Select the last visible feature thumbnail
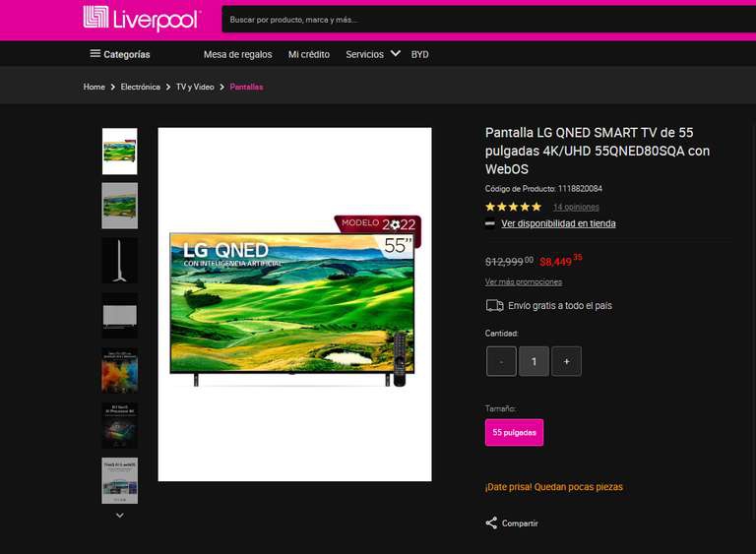 (119, 481)
